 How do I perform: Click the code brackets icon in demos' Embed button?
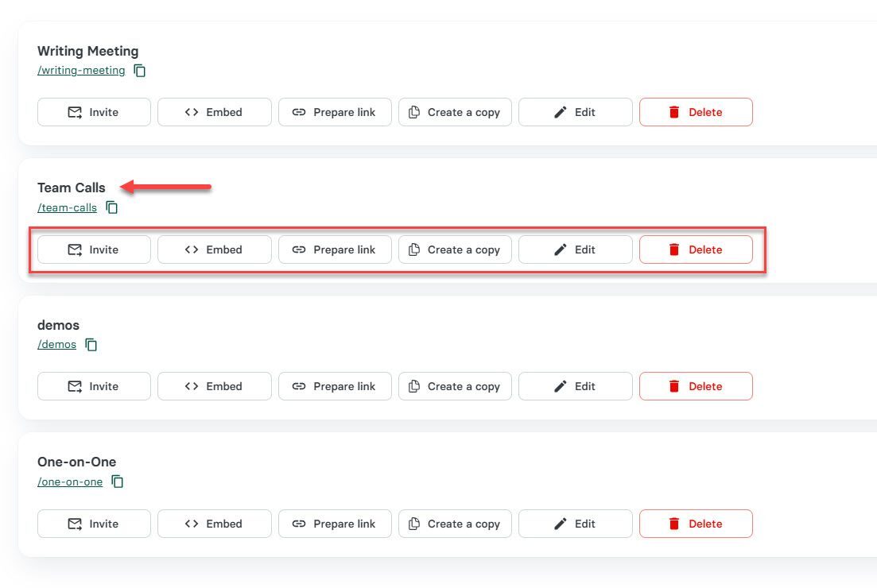pyautogui.click(x=191, y=386)
